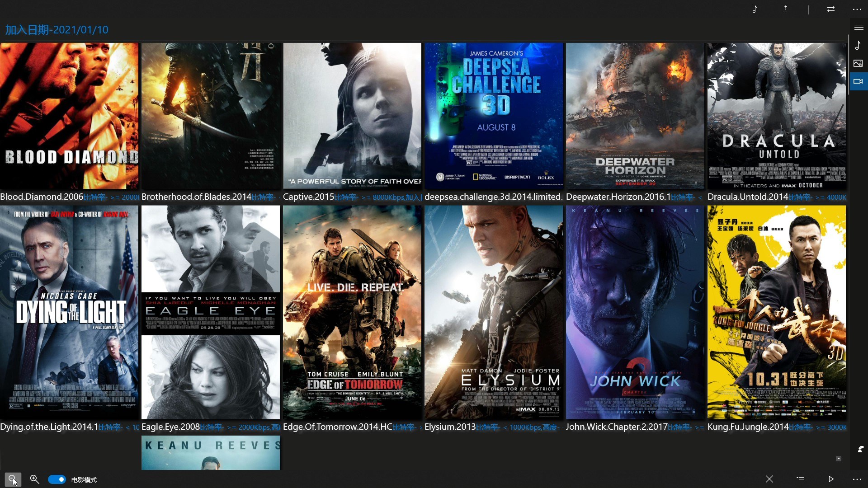Open the music library in sidebar
This screenshot has height=488, width=868.
tap(858, 46)
